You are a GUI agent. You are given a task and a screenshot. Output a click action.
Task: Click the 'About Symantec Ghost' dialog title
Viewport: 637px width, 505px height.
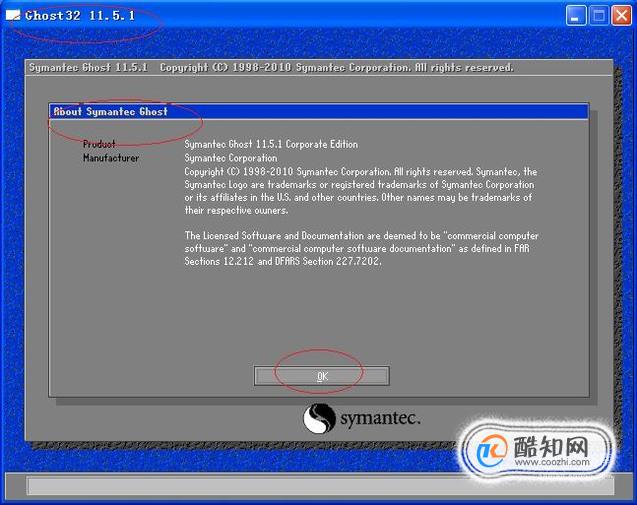110,111
